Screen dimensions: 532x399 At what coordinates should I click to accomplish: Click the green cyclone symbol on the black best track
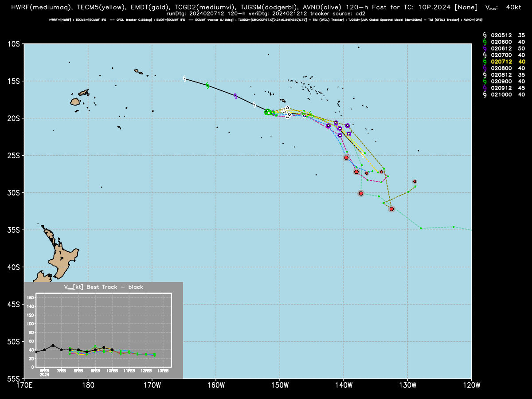tap(207, 85)
